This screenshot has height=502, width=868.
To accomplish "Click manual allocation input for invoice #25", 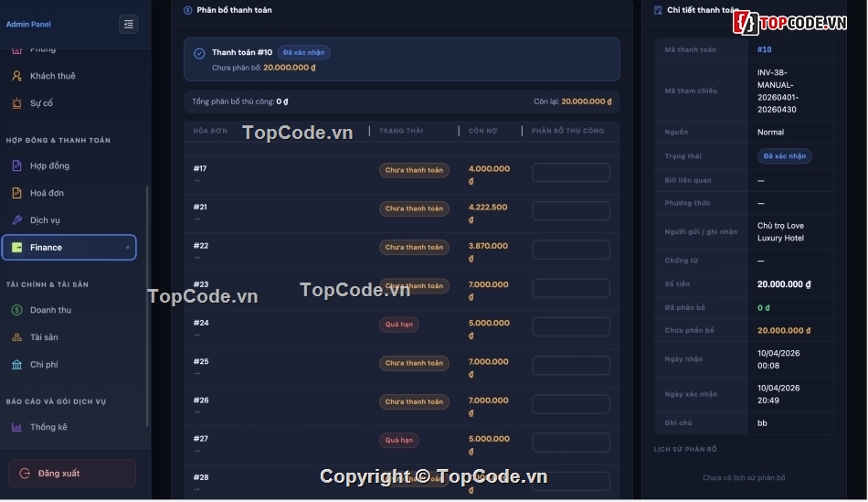I will coord(571,366).
